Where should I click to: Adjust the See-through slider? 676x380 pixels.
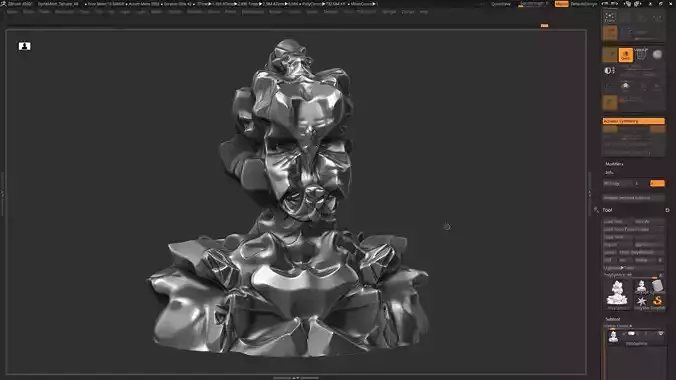(532, 4)
